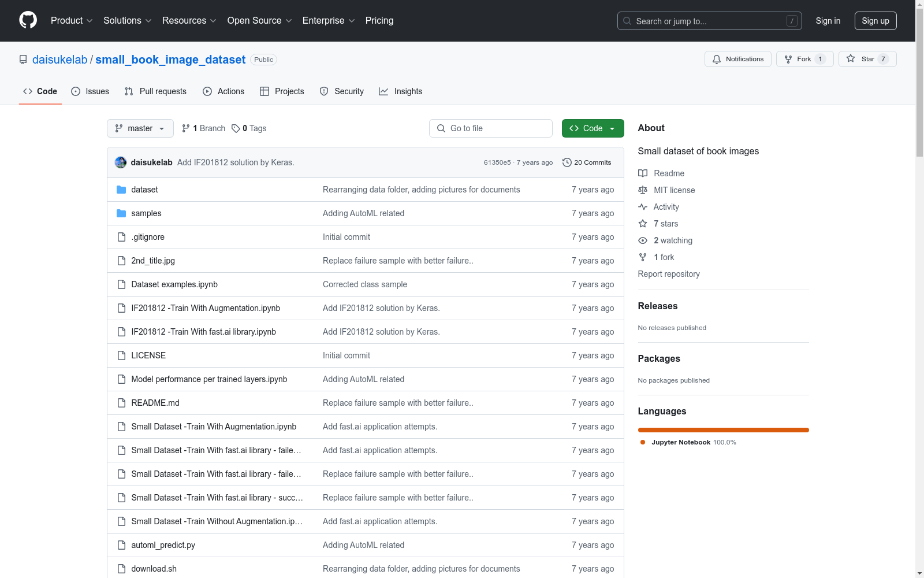Click the Jupyter Notebook language bar

(x=724, y=430)
